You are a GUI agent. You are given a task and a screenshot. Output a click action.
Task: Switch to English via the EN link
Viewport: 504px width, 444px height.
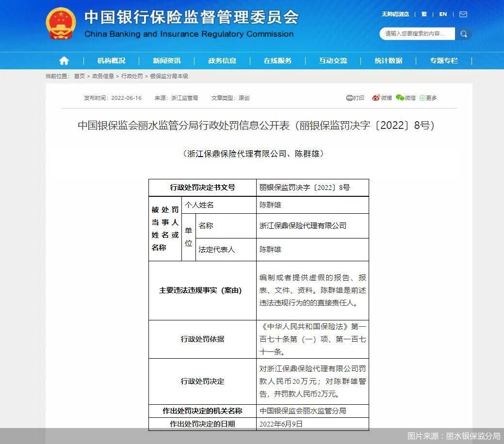pos(442,15)
